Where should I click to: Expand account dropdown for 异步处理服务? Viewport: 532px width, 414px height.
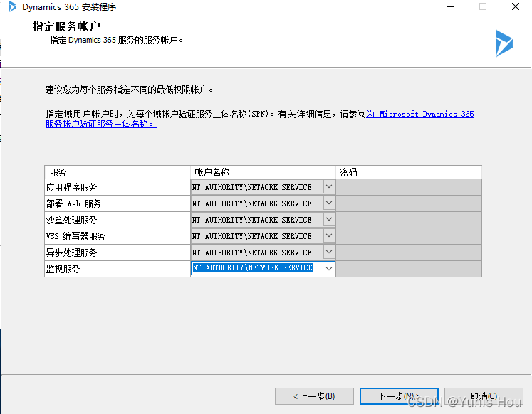329,252
